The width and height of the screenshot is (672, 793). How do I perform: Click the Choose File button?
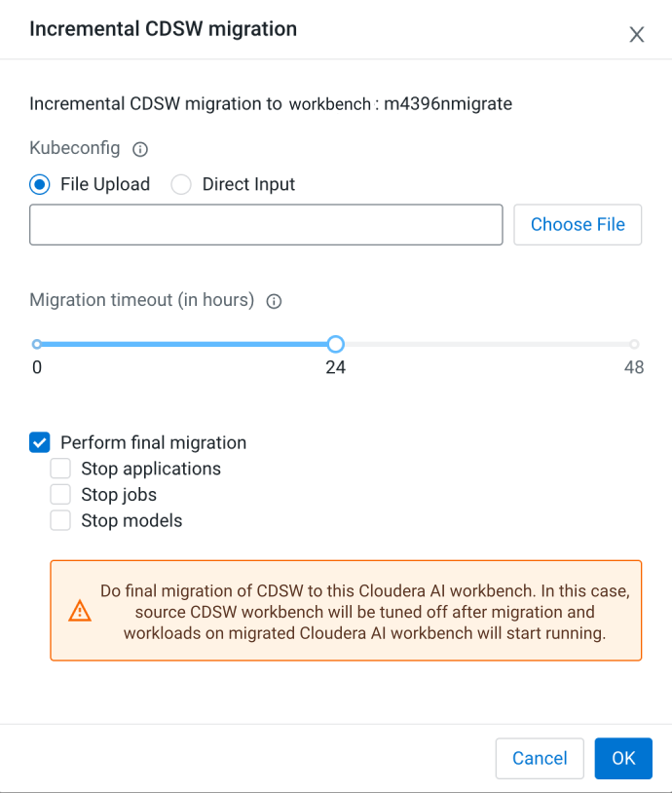point(578,225)
